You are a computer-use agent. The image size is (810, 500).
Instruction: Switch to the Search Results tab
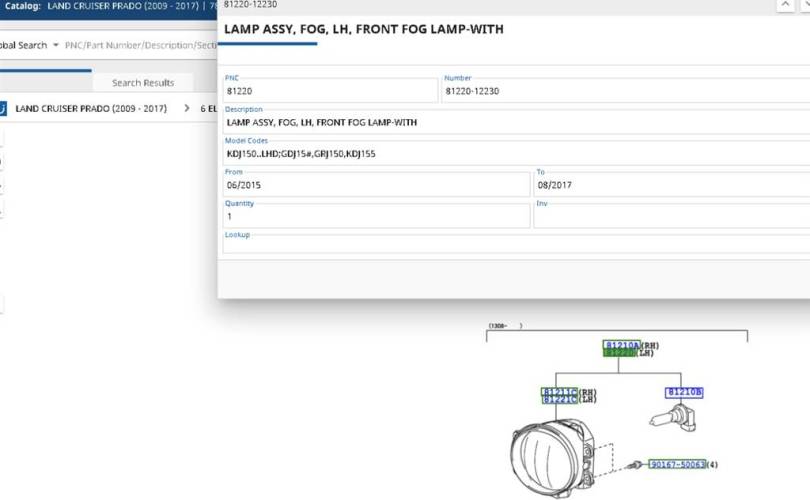(142, 83)
